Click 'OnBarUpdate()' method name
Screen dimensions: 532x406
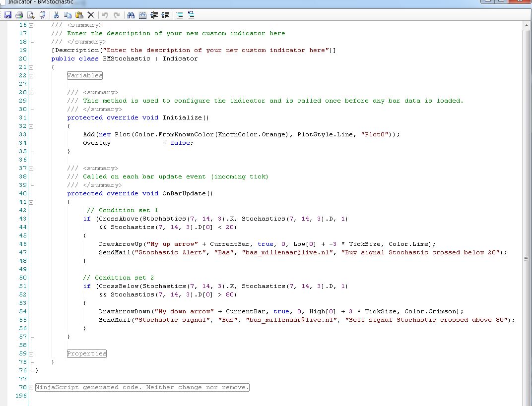[x=188, y=193]
